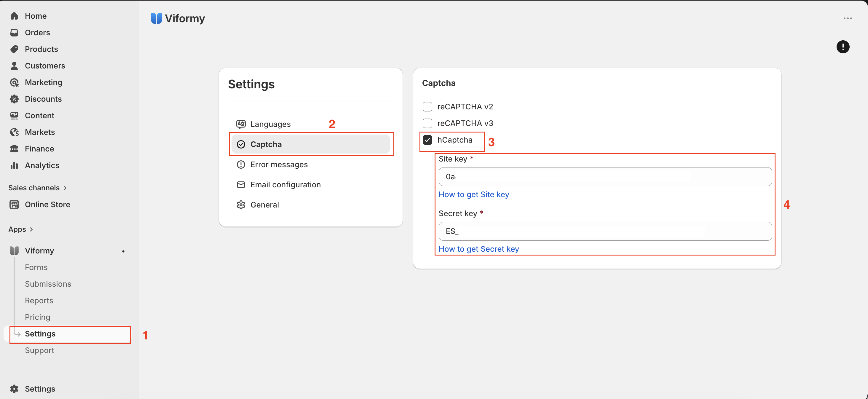Click into the Secret key input field

[x=605, y=231]
